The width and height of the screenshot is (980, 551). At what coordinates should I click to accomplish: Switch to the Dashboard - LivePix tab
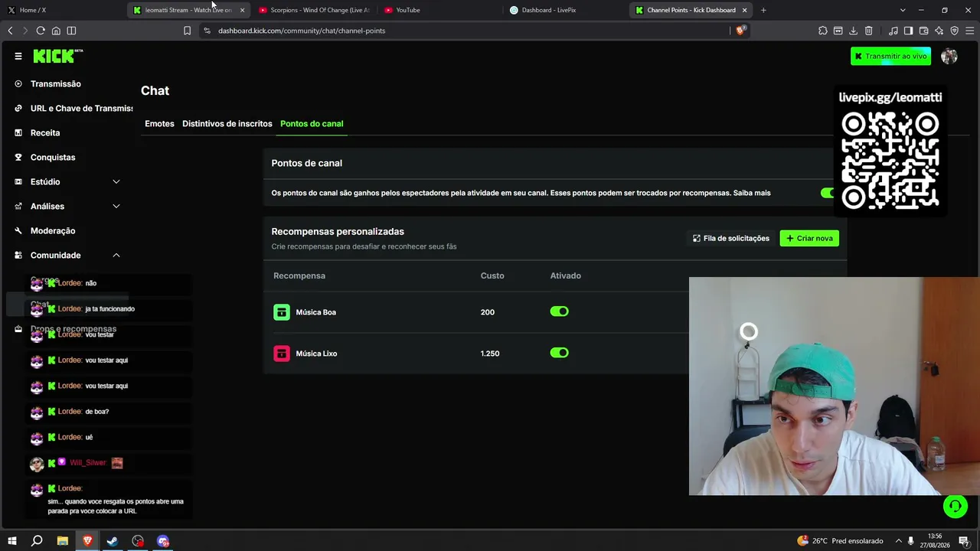point(566,10)
